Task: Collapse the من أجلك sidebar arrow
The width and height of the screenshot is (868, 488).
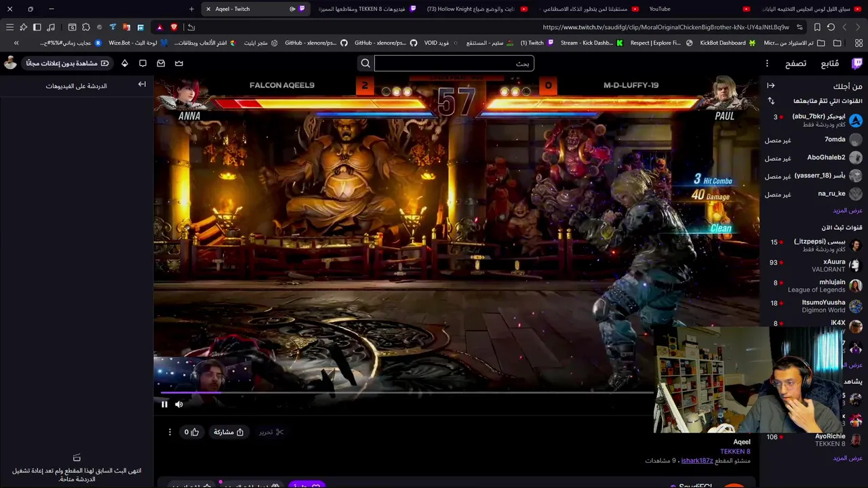Action: pyautogui.click(x=770, y=85)
